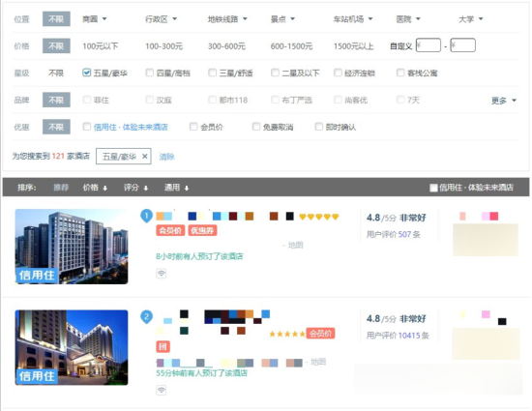Select the 600-1500元 price range
532x411 pixels.
click(x=291, y=46)
